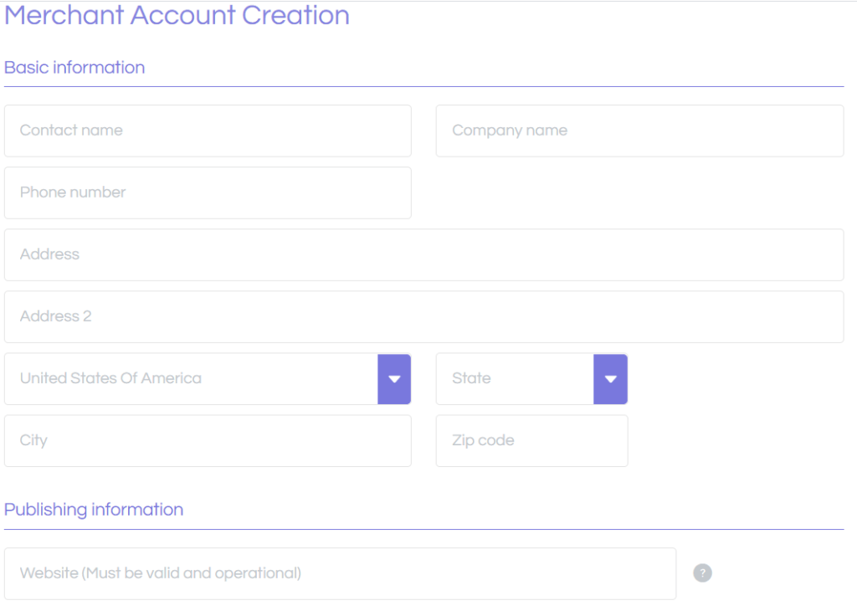Click the purple arrow on the State selector
This screenshot has width=857, height=616.
point(610,379)
